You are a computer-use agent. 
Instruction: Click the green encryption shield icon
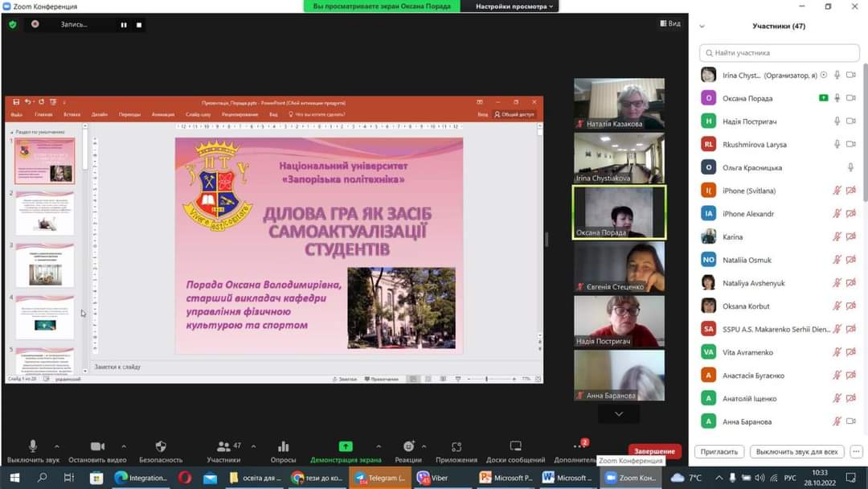pyautogui.click(x=13, y=24)
